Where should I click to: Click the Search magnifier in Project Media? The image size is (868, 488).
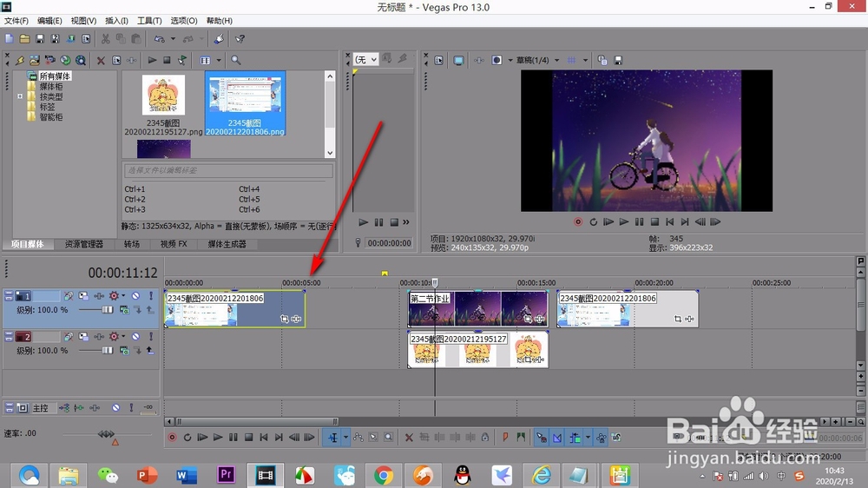(x=236, y=60)
